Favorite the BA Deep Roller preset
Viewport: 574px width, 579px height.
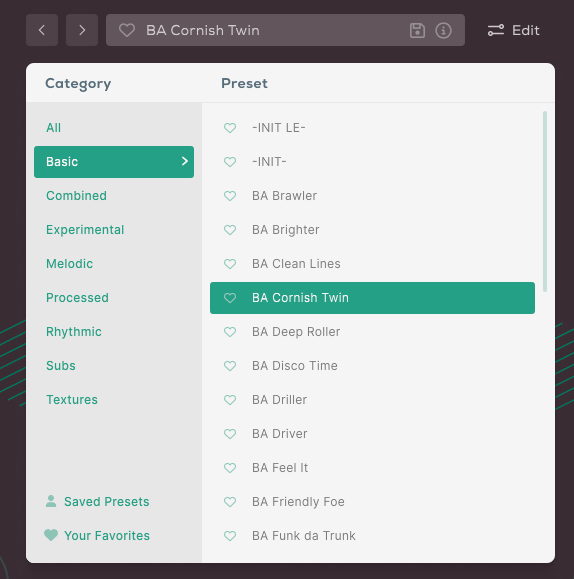click(230, 332)
